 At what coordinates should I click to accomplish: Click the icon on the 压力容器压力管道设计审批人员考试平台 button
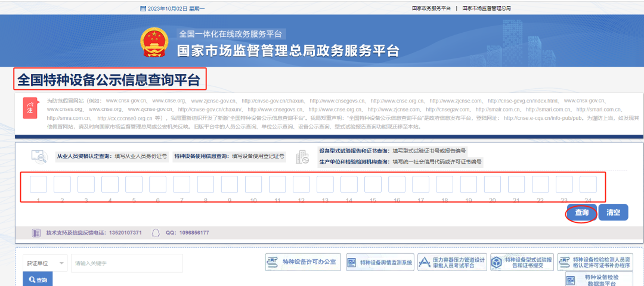[x=425, y=263]
